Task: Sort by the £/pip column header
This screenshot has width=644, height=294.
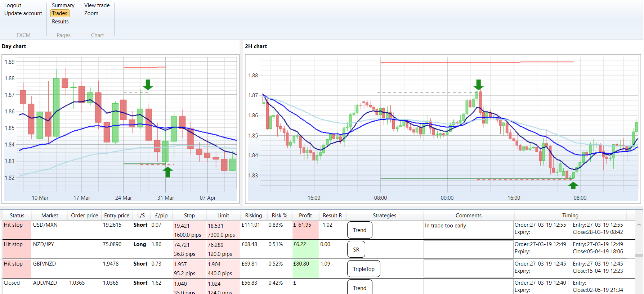Action: click(161, 216)
